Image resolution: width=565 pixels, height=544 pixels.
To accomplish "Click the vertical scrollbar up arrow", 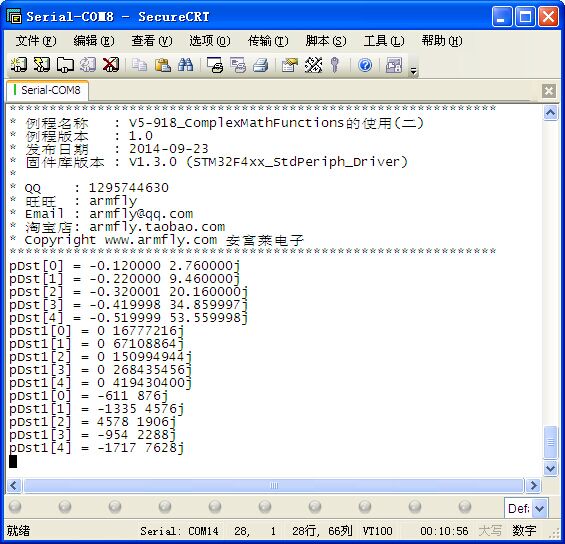I will click(x=550, y=113).
